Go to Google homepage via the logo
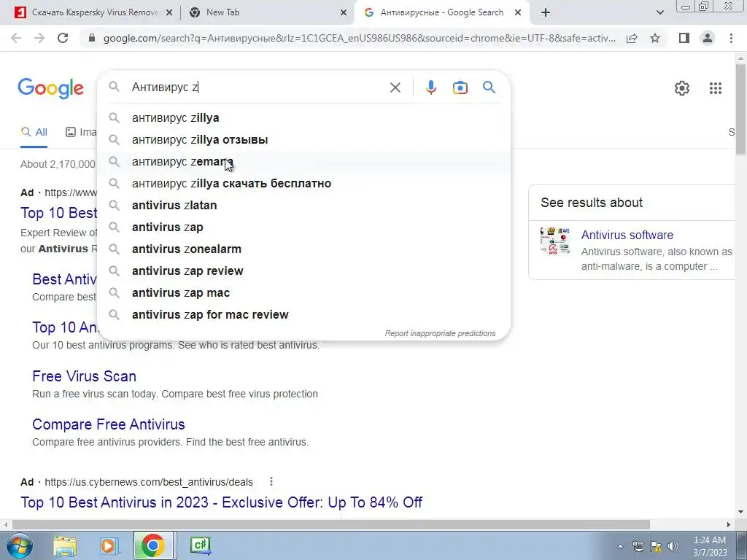 [50, 88]
